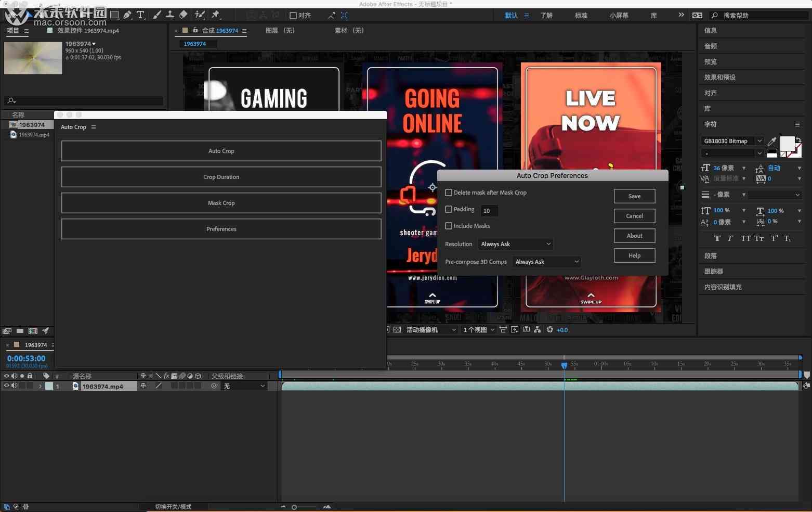Pick a color with the eyedropper in Character panel
The width and height of the screenshot is (812, 512).
(772, 141)
